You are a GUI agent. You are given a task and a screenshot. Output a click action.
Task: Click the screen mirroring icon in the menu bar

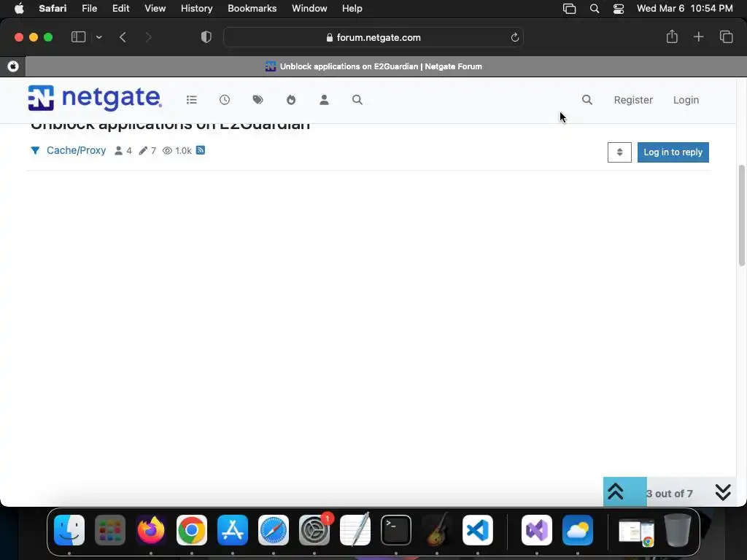pyautogui.click(x=569, y=9)
